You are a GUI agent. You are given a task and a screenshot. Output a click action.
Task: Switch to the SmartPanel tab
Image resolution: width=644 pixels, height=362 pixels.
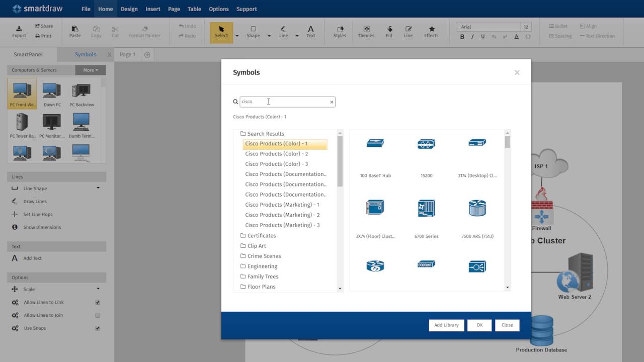[x=28, y=54]
